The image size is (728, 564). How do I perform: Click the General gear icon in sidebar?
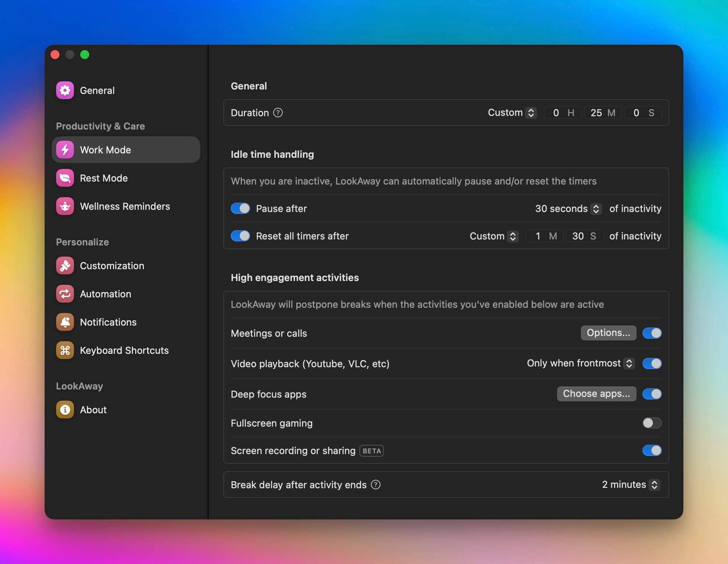click(65, 90)
